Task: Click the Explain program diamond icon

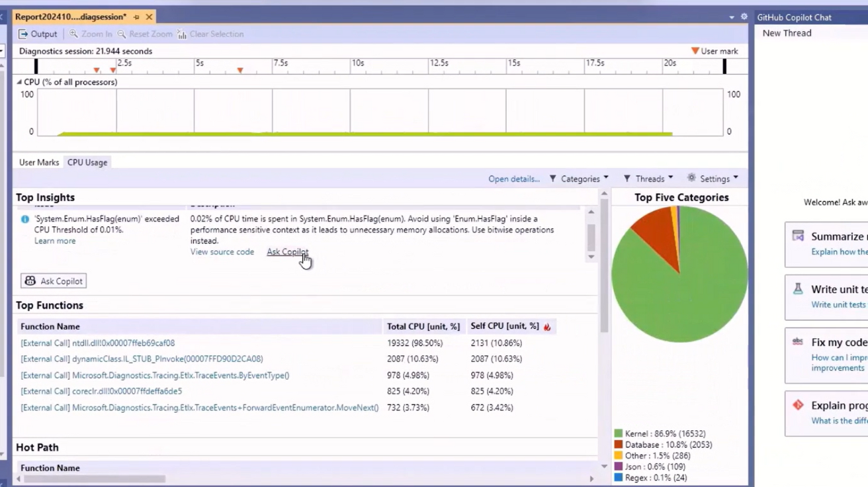Action: click(798, 405)
